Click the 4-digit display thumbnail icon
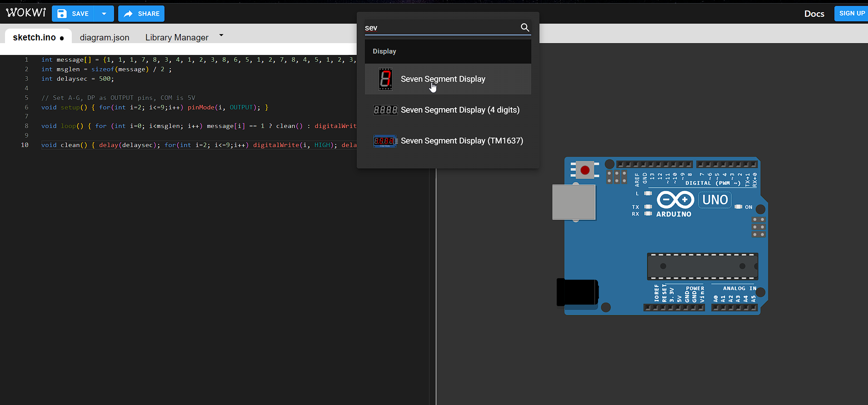 [x=385, y=110]
